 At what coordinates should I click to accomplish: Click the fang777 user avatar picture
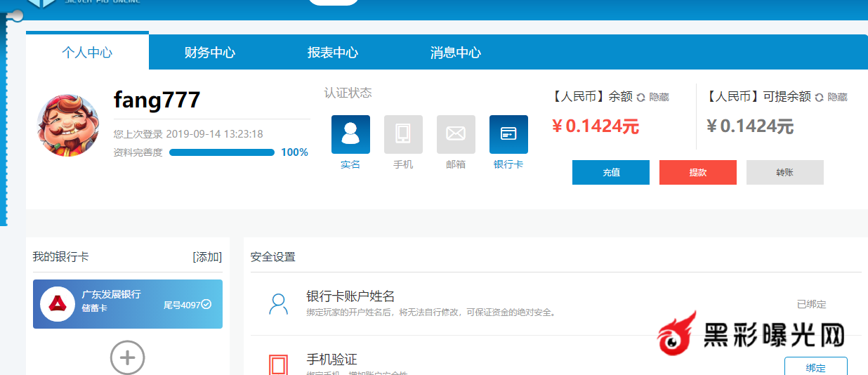67,126
